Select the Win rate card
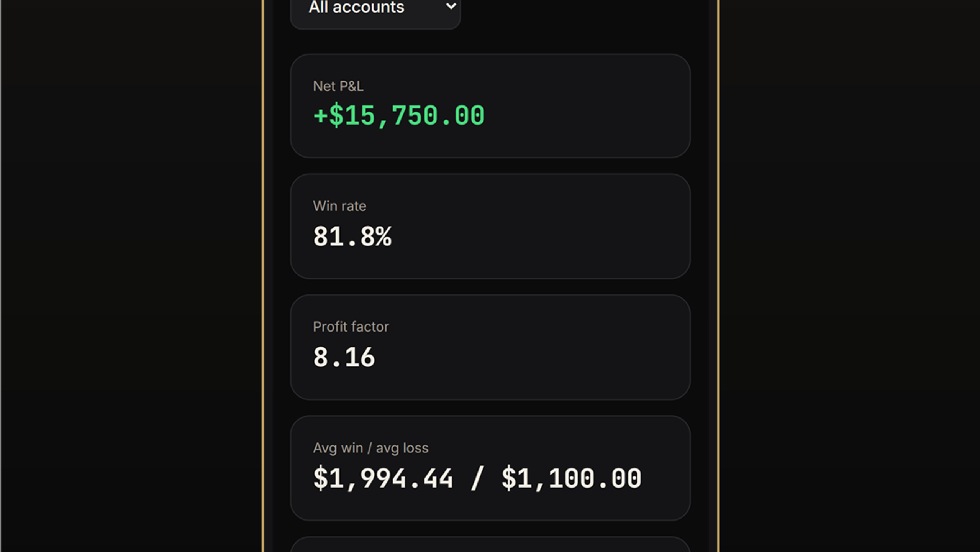This screenshot has width=980, height=552. coord(490,226)
